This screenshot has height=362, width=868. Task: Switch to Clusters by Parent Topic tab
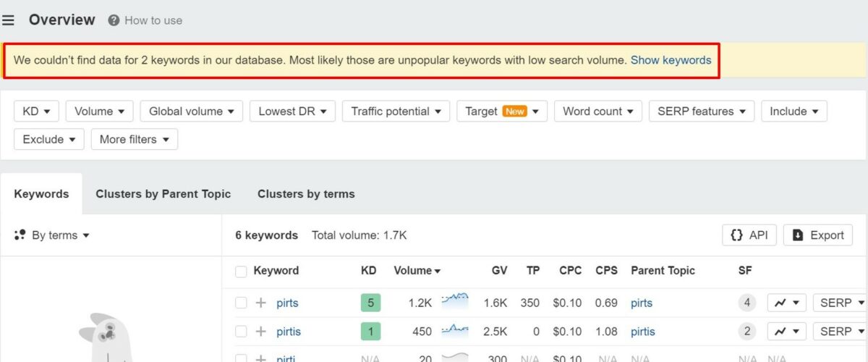(x=163, y=194)
